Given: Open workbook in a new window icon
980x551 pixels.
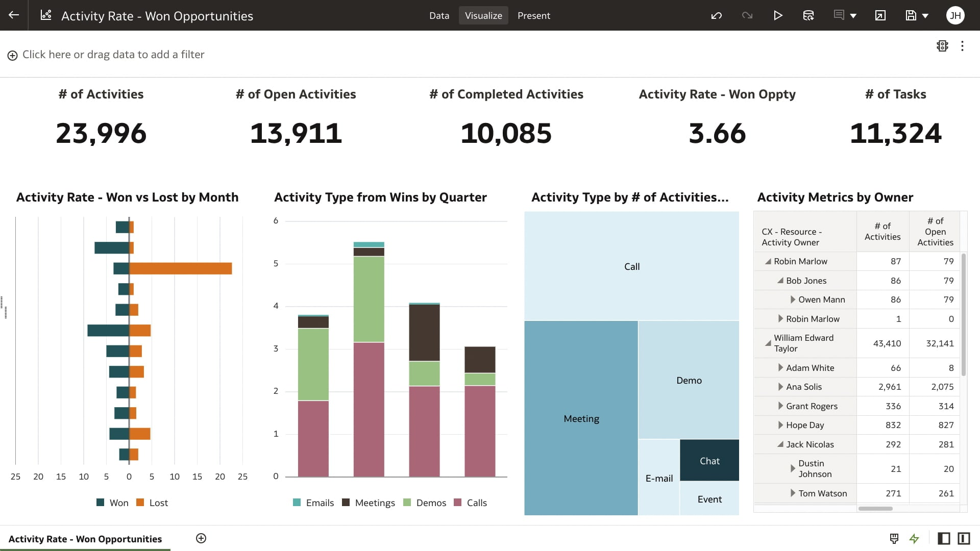Looking at the screenshot, I should click(880, 15).
